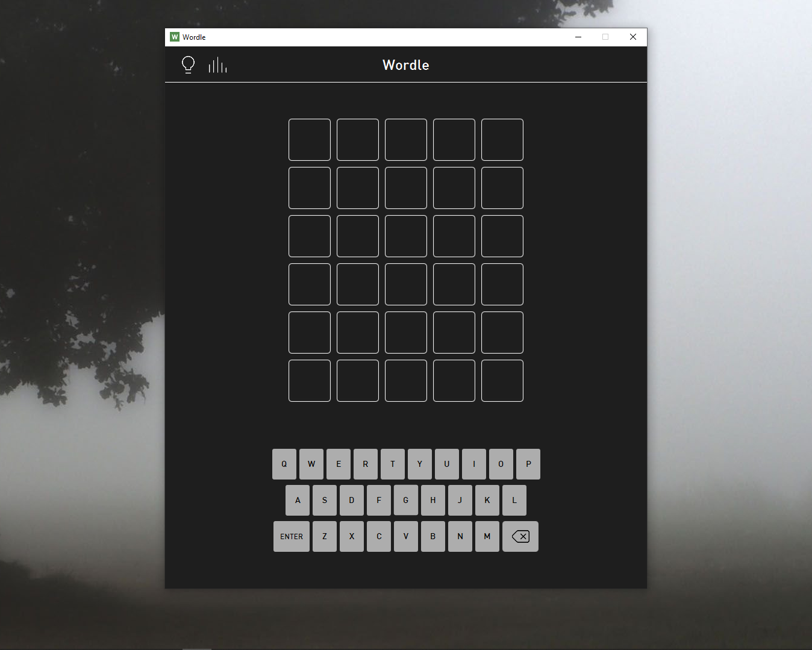View statistics via the bar chart icon
This screenshot has height=650, width=812.
tap(217, 64)
